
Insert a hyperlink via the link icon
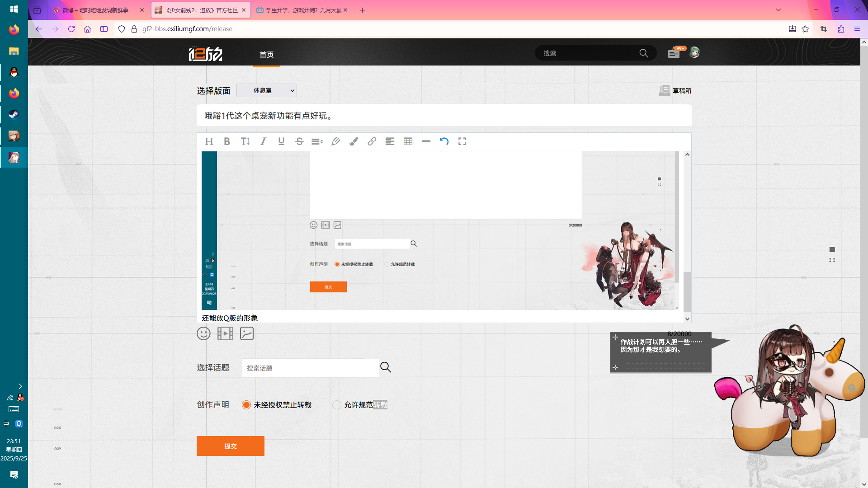click(372, 141)
